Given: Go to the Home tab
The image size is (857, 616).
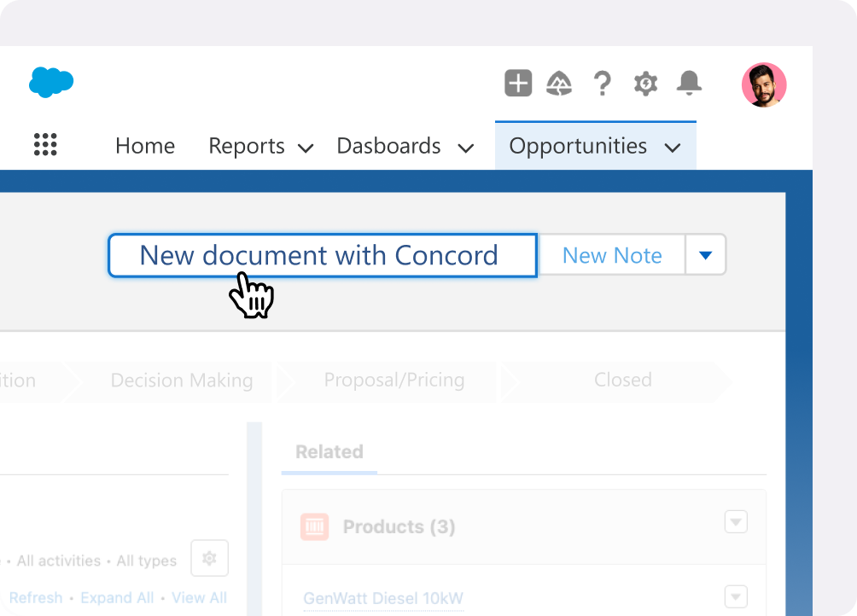Looking at the screenshot, I should pos(145,146).
